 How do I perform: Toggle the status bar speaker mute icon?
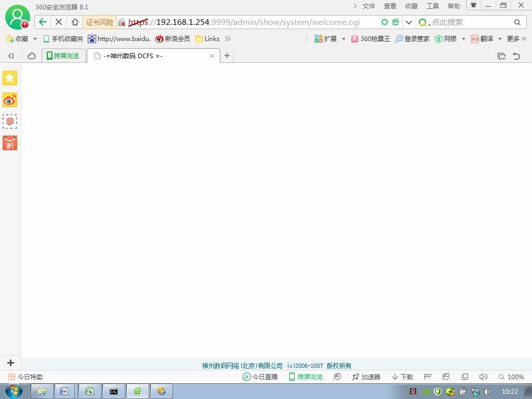click(x=483, y=377)
